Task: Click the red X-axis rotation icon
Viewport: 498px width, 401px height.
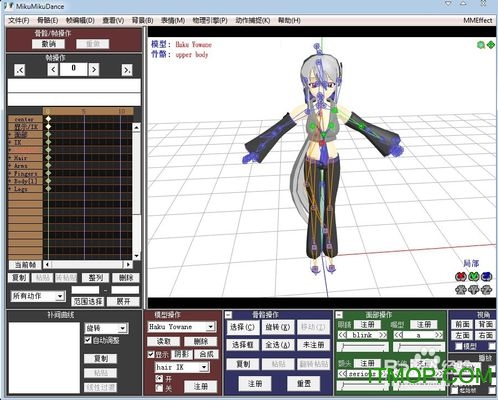Action: [460, 276]
